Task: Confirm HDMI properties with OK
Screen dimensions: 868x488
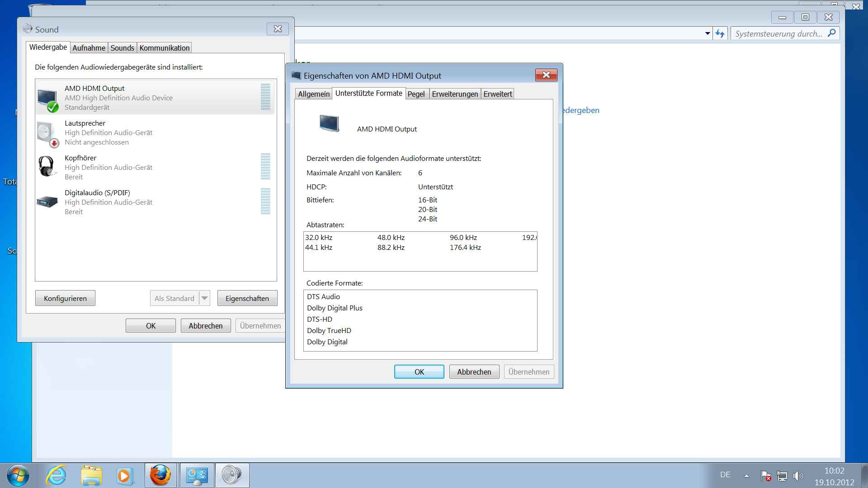Action: tap(419, 372)
